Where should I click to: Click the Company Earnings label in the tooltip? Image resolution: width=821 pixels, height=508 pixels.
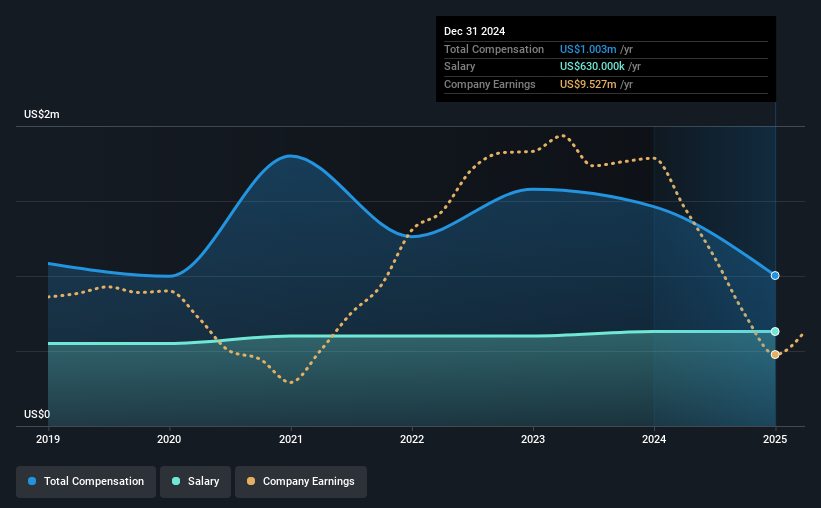tap(490, 84)
